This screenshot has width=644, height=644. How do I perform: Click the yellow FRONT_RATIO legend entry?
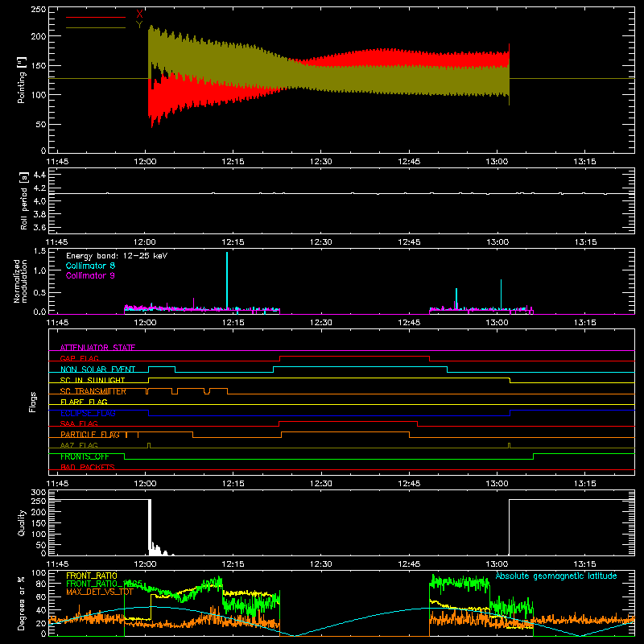click(x=92, y=576)
